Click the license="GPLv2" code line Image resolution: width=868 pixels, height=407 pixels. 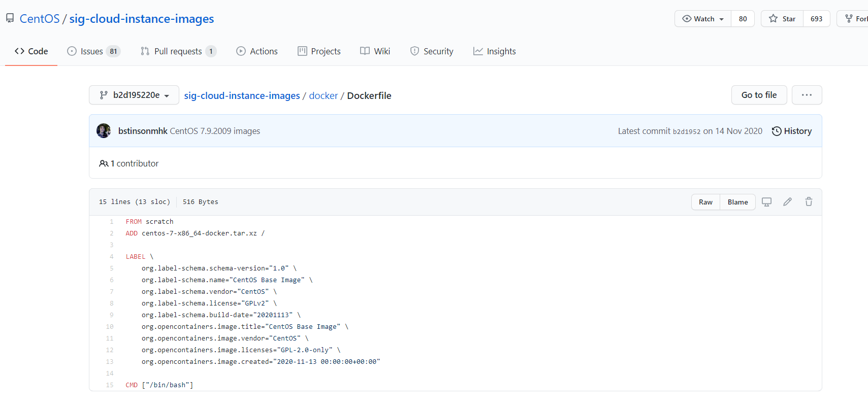(x=209, y=303)
